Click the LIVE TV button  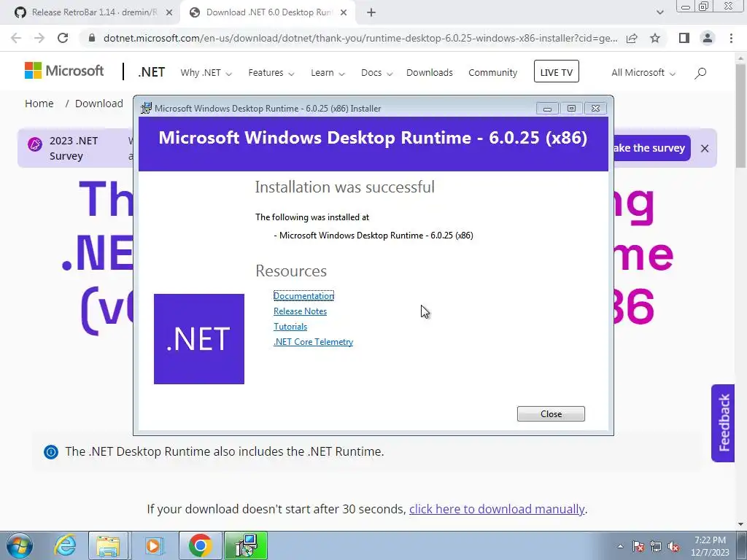(x=556, y=71)
